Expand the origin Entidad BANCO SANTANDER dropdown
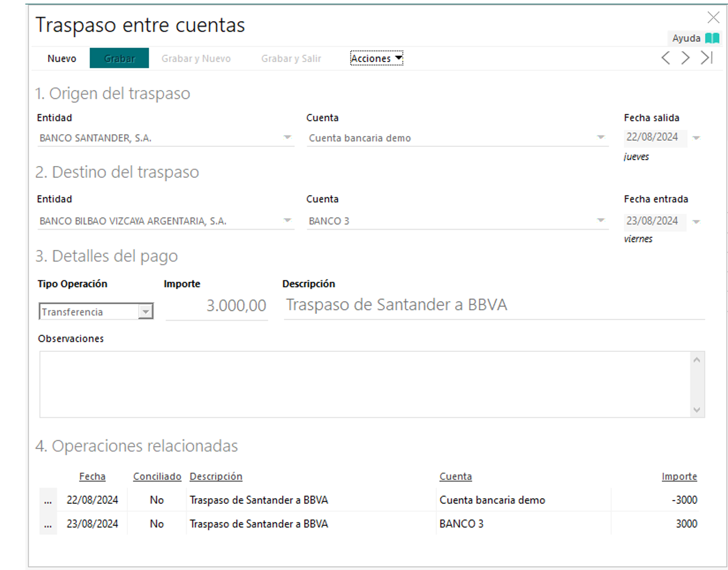Screen dimensions: 728x570 click(x=287, y=138)
